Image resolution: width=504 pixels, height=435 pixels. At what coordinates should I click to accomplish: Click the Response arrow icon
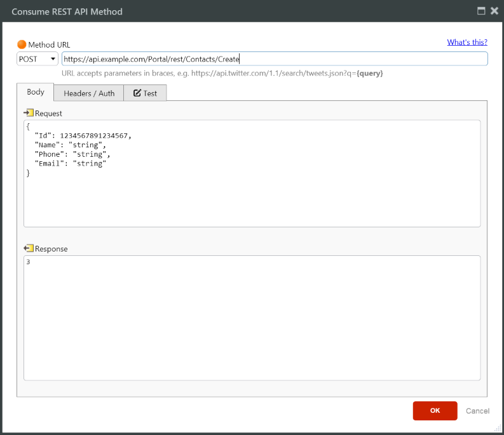tap(29, 249)
